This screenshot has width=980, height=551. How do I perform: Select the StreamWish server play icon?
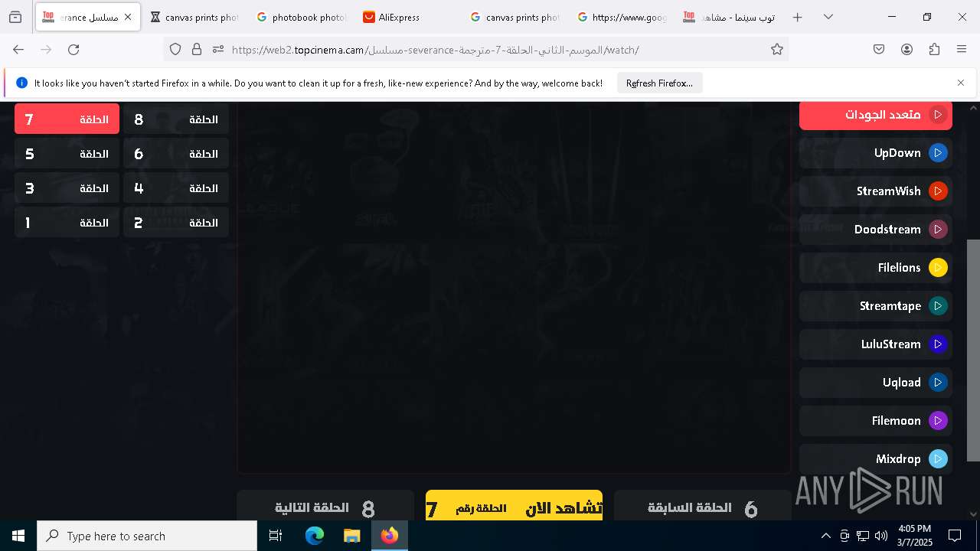click(x=938, y=191)
